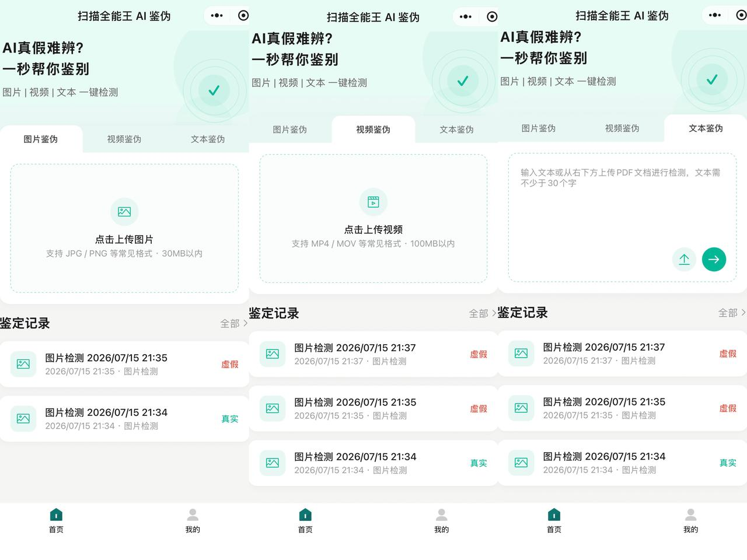747x560 pixels.
Task: Open record 21:35 in the left screen
Action: coord(124,364)
